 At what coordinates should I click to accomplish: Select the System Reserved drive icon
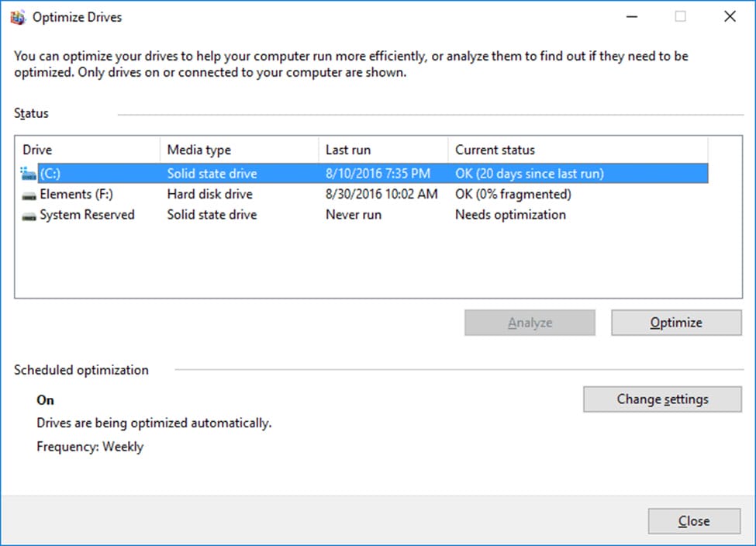(x=29, y=215)
